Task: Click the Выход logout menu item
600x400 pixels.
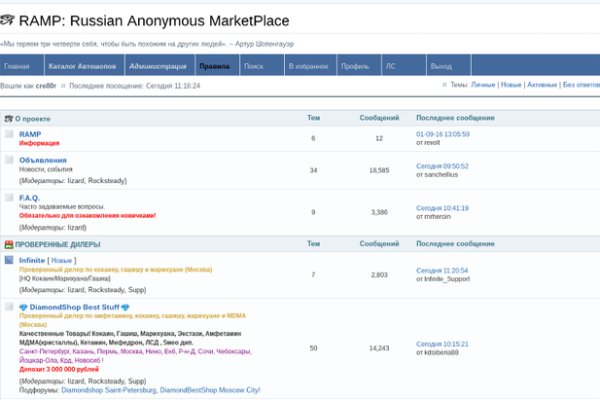Action: [x=440, y=66]
